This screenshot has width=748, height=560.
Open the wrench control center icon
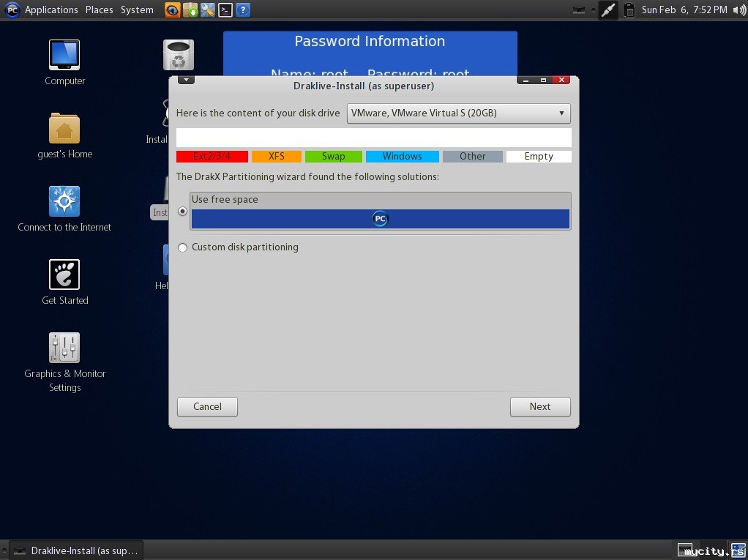coord(208,10)
